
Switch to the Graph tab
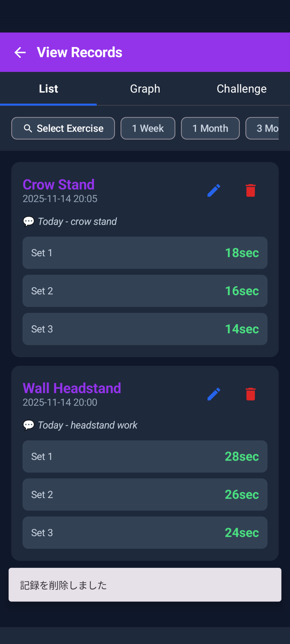pyautogui.click(x=145, y=89)
